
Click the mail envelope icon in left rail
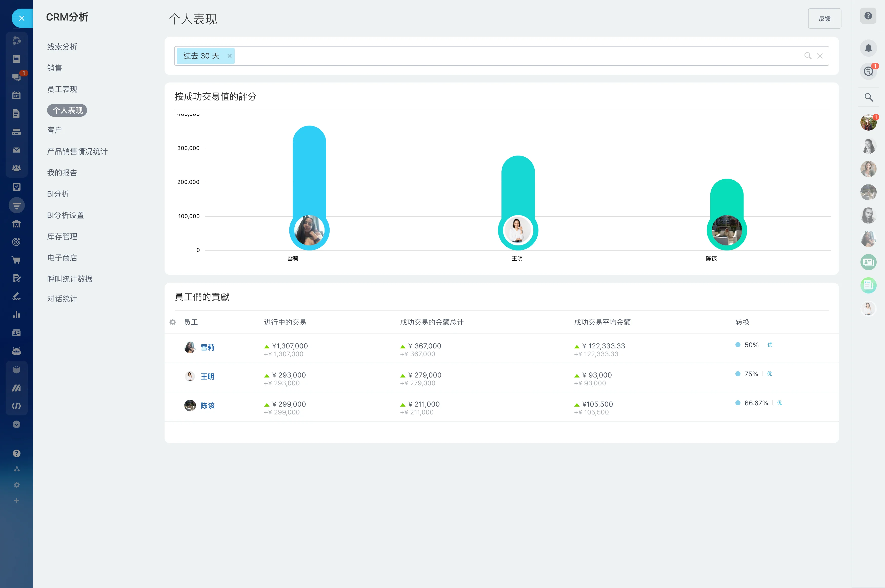pyautogui.click(x=16, y=150)
